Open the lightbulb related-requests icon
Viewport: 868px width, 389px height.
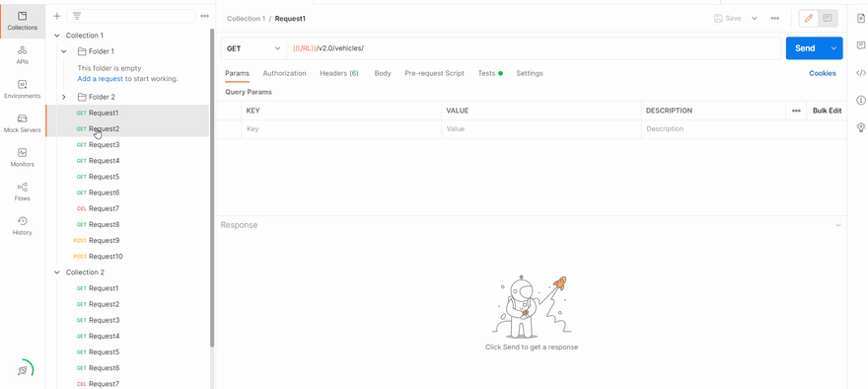861,127
